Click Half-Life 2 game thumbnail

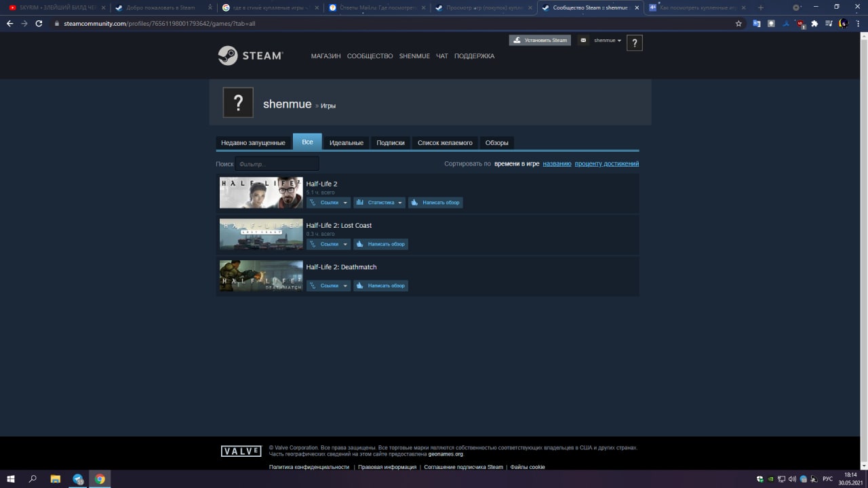tap(261, 192)
